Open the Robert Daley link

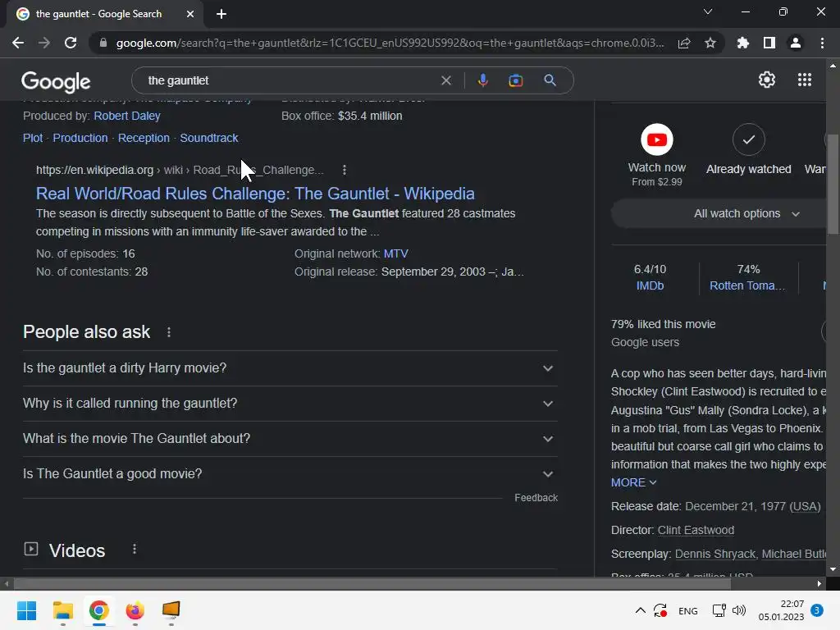127,116
